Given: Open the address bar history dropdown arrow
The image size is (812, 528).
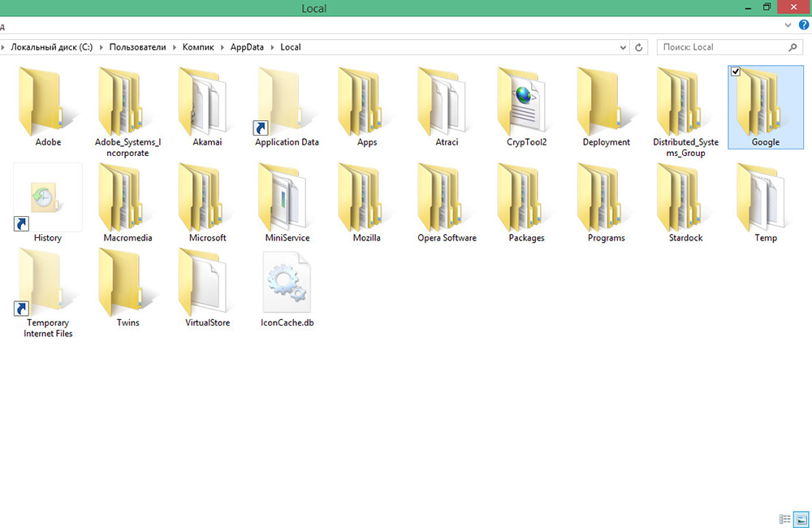Looking at the screenshot, I should 623,47.
